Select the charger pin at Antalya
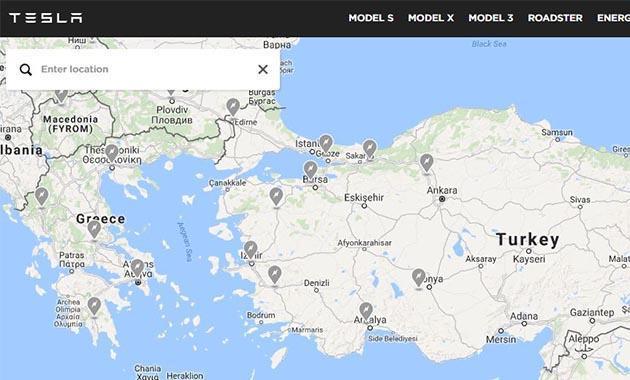Viewport: 630px width, 380px height. (366, 311)
